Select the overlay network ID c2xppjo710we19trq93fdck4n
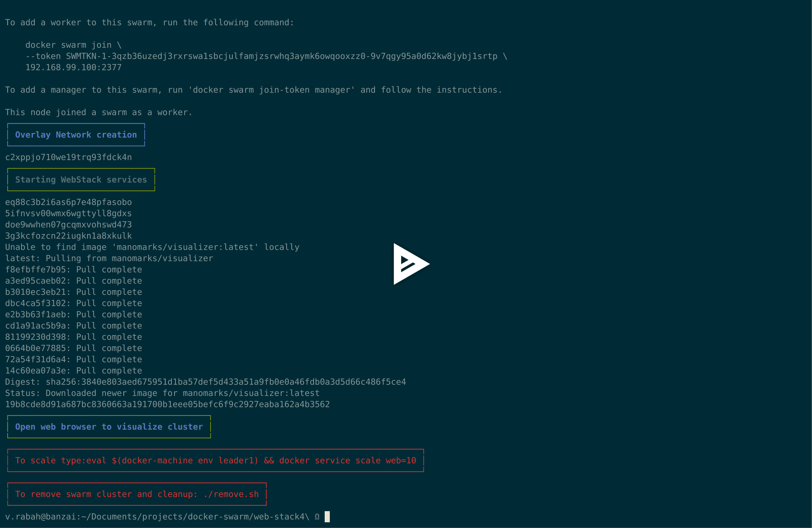 click(68, 157)
